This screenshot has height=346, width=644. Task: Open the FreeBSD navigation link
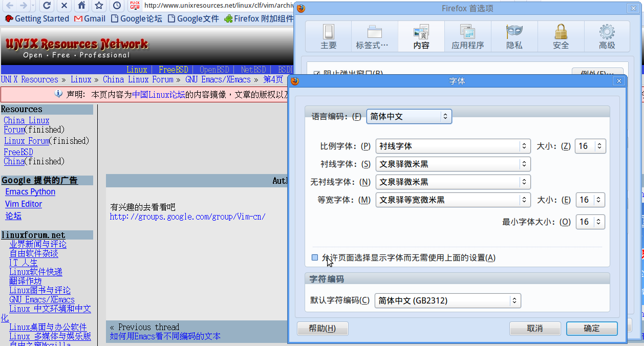click(174, 70)
